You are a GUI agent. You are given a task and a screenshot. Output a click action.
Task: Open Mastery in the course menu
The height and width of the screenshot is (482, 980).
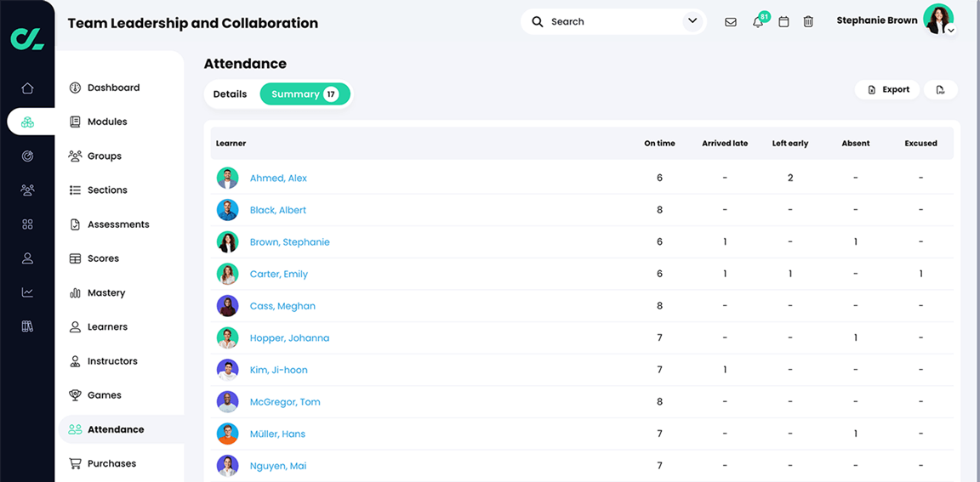[x=106, y=292]
